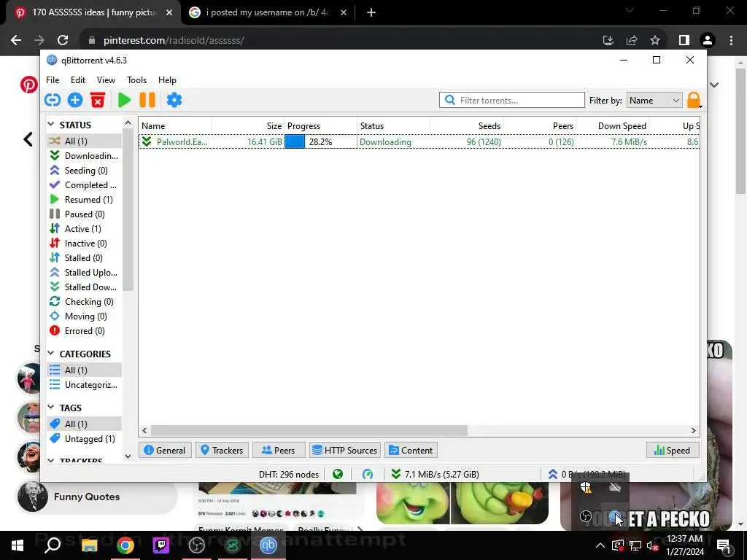Sort by the Down Speed column header
Screen dimensions: 747x560
coord(612,125)
